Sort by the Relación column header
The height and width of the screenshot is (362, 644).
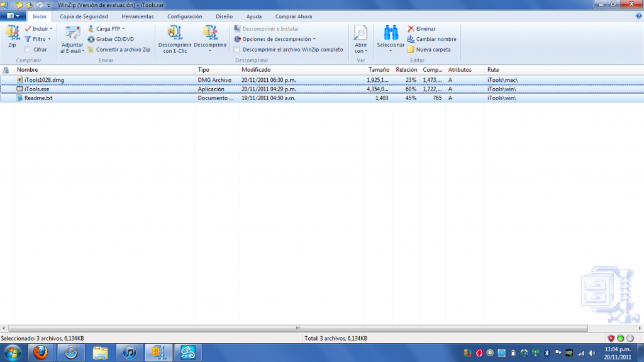pyautogui.click(x=406, y=70)
